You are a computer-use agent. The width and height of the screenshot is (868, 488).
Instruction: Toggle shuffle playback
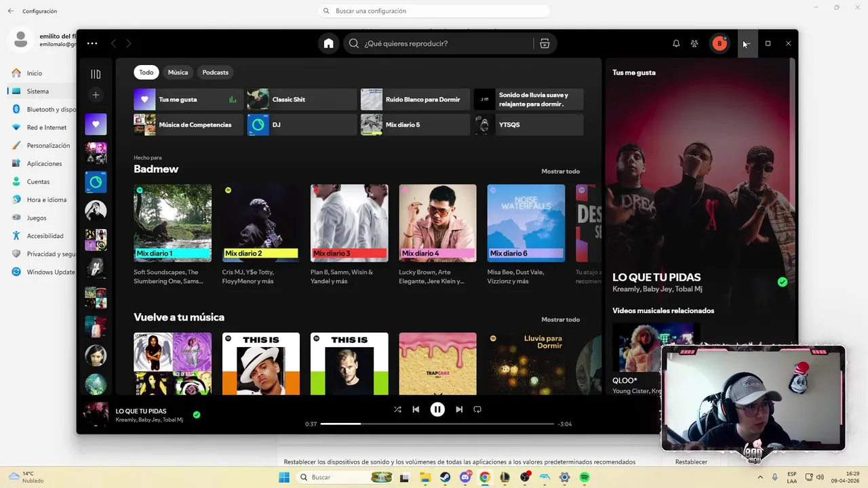click(x=397, y=409)
